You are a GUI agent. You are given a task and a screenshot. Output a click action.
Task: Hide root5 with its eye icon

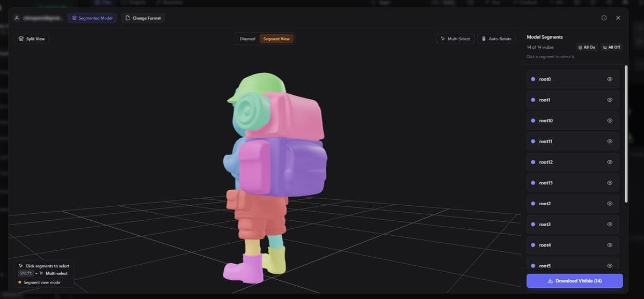(x=610, y=266)
